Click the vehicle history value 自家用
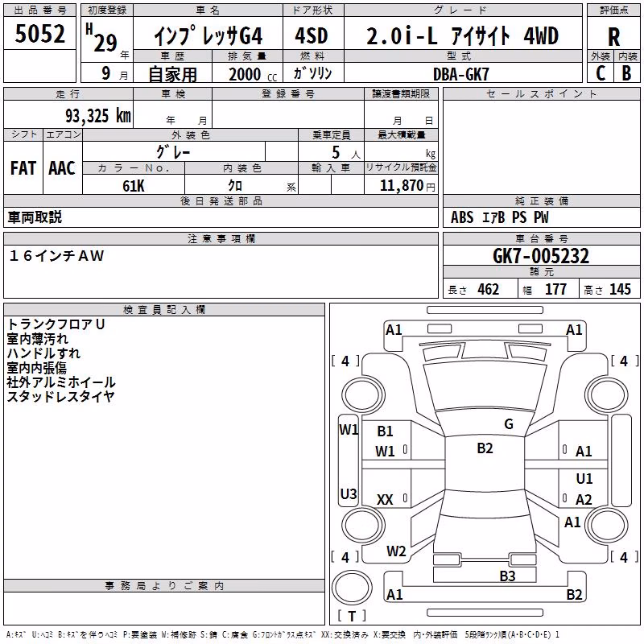Image resolution: width=644 pixels, height=644 pixels. pos(172,74)
